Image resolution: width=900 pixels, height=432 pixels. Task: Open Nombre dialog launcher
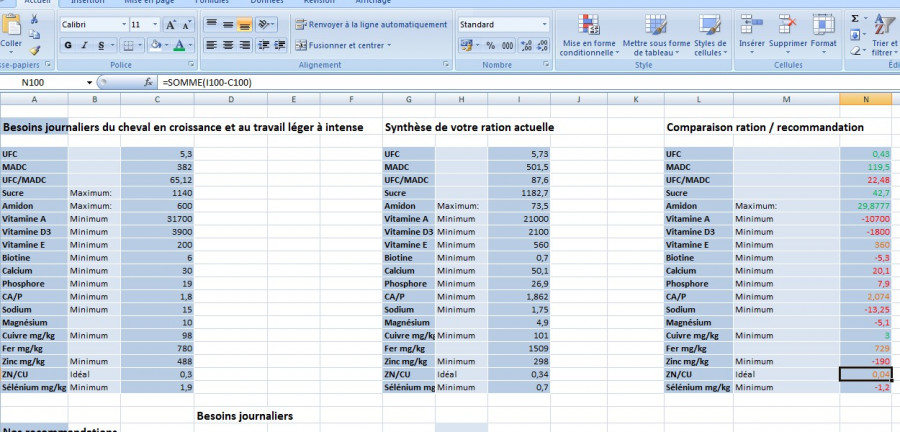(x=546, y=65)
